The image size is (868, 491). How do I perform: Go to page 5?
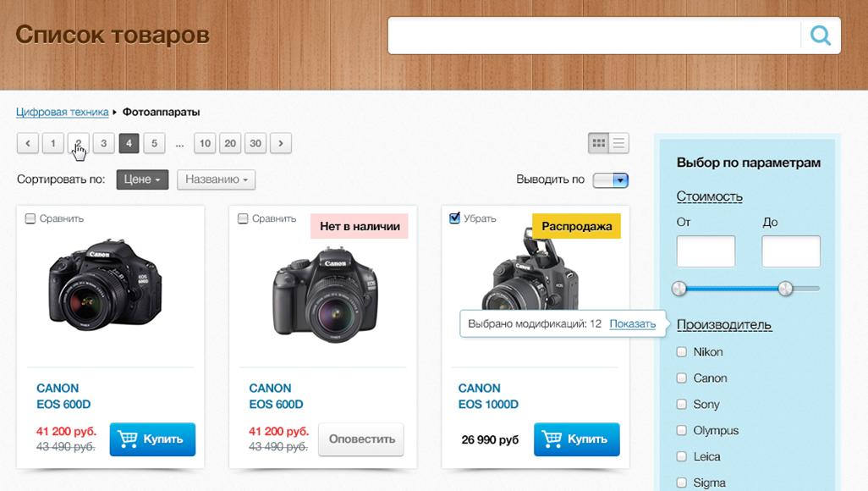(155, 144)
